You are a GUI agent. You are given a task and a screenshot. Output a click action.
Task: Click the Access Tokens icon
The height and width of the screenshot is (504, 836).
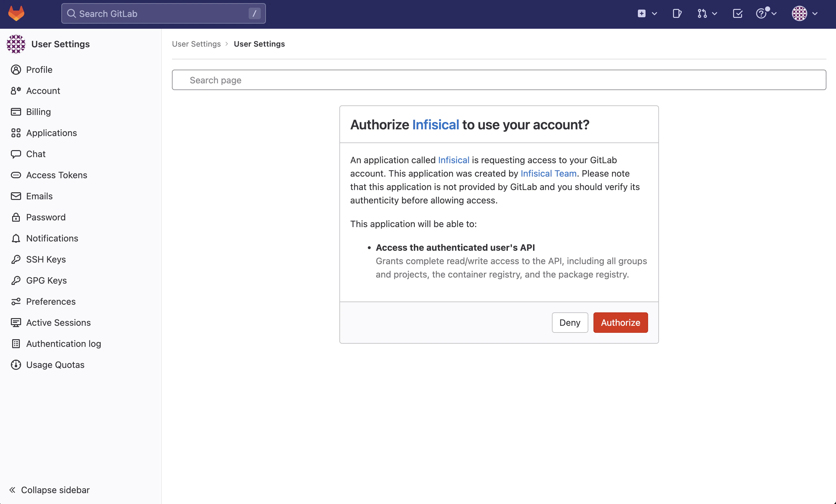point(16,175)
